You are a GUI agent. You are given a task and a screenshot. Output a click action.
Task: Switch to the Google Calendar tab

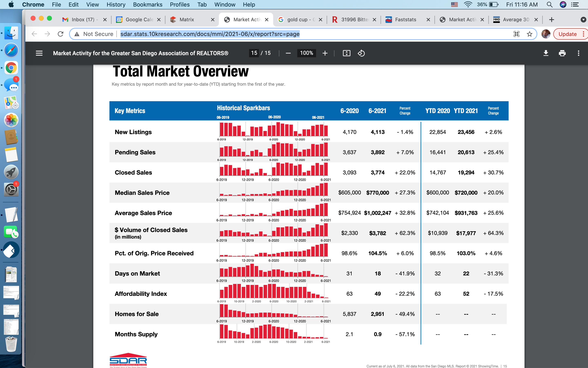(x=138, y=20)
